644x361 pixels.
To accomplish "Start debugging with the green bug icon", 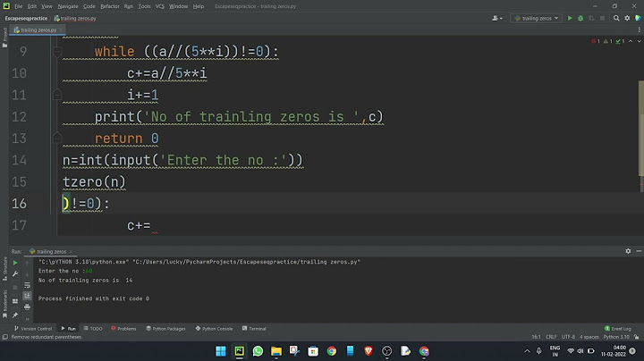I will (x=580, y=18).
